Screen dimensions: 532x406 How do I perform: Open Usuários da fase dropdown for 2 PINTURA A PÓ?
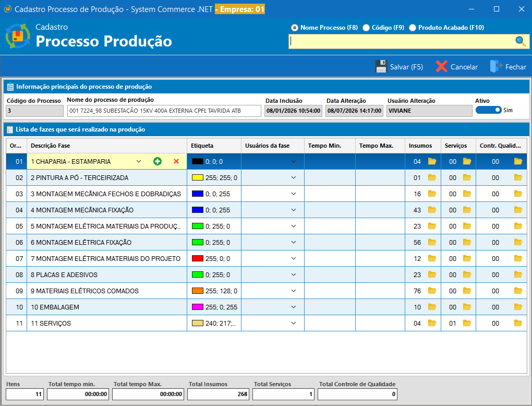(294, 177)
